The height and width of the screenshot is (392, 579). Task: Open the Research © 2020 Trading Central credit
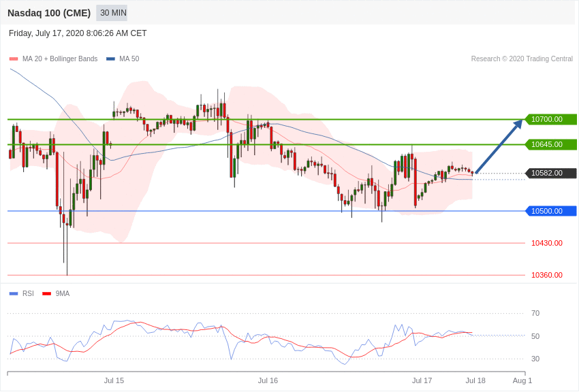click(522, 59)
